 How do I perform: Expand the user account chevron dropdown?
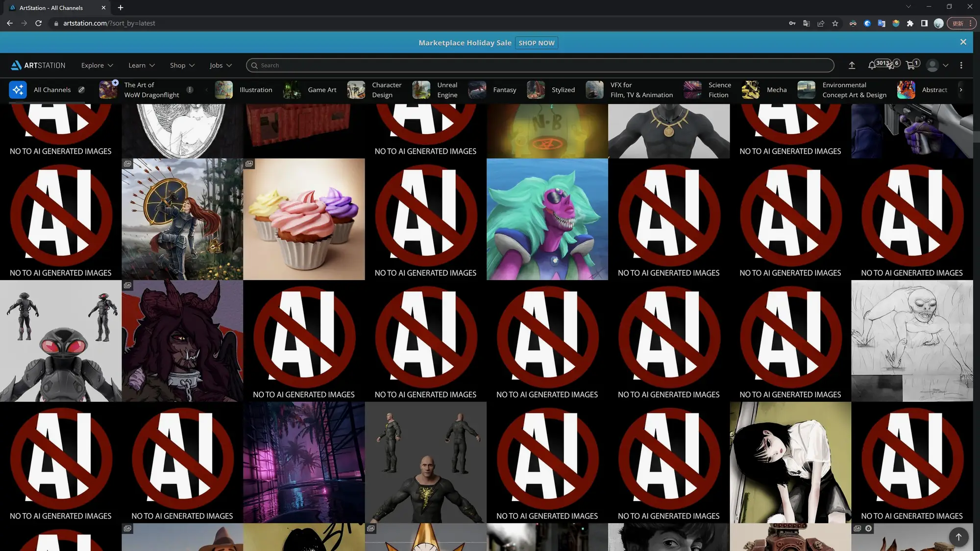pyautogui.click(x=946, y=65)
